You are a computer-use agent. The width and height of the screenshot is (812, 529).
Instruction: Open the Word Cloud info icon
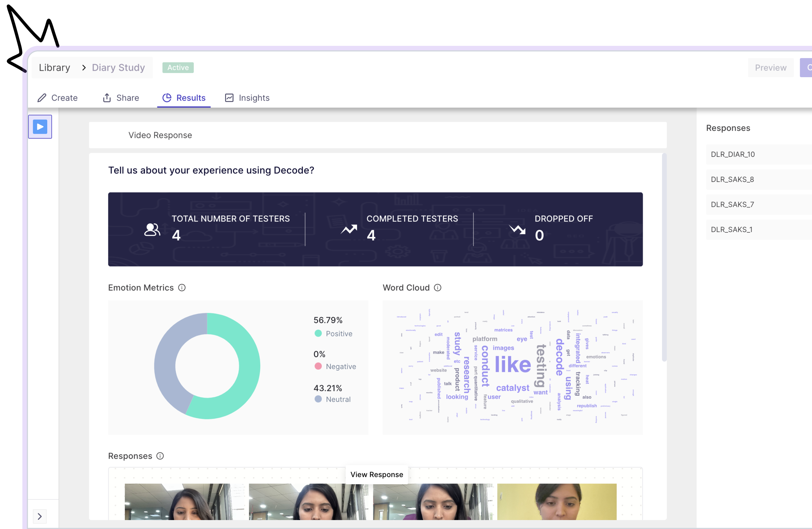pos(438,288)
